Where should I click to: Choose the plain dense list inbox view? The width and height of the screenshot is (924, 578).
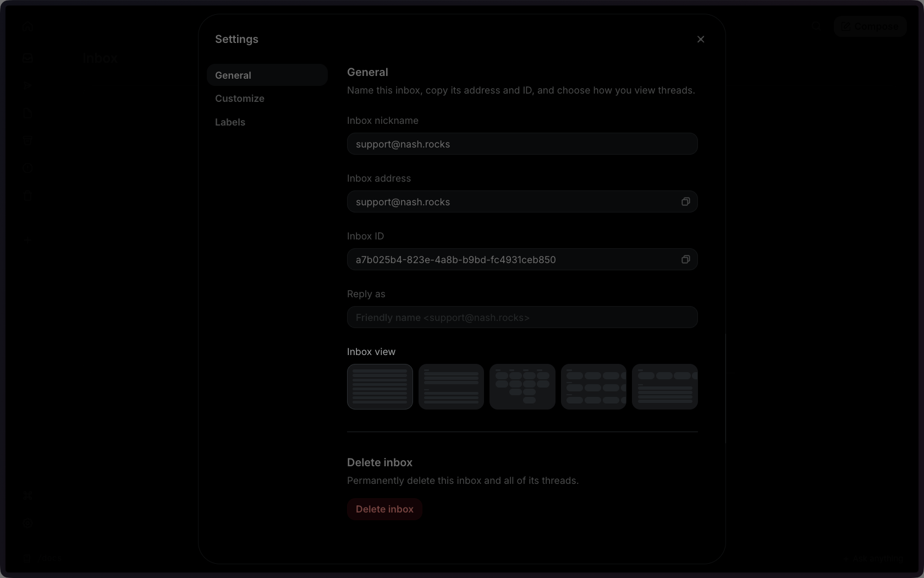pyautogui.click(x=380, y=386)
